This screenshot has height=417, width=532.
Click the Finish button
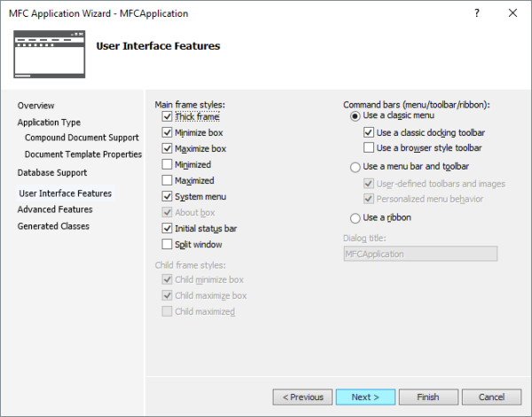pos(428,397)
